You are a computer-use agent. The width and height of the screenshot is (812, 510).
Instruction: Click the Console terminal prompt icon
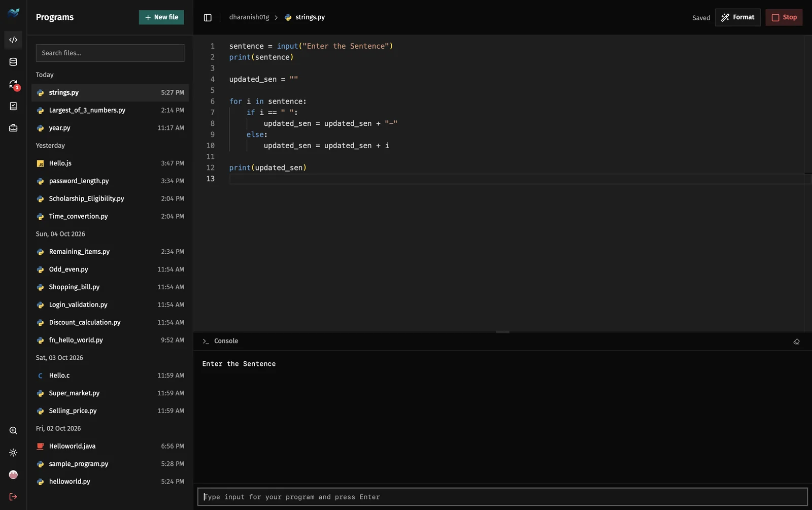tap(206, 342)
